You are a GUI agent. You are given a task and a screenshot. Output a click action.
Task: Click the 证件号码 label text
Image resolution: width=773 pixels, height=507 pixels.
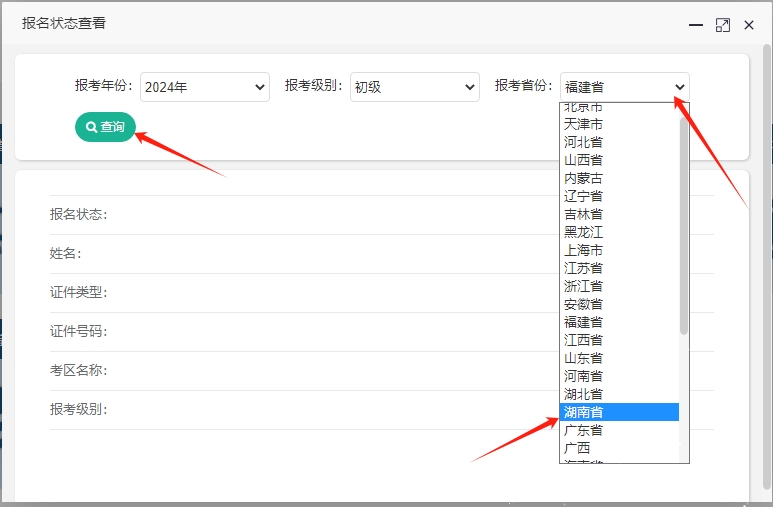tap(78, 331)
